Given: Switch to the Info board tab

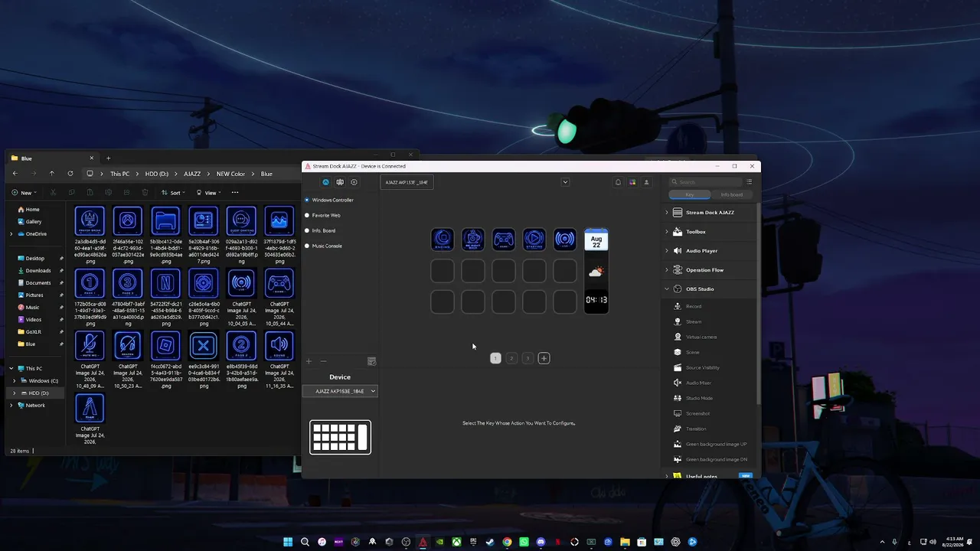Looking at the screenshot, I should pyautogui.click(x=731, y=194).
